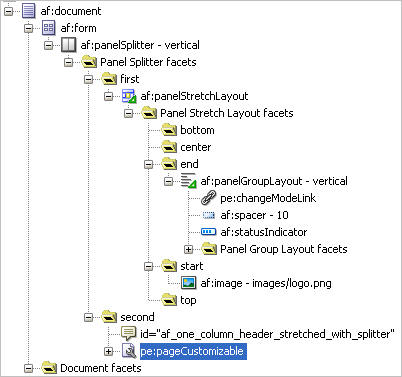Select af:panelGroupLayout - vertical label
Image resolution: width=402 pixels, height=377 pixels.
coord(274,181)
